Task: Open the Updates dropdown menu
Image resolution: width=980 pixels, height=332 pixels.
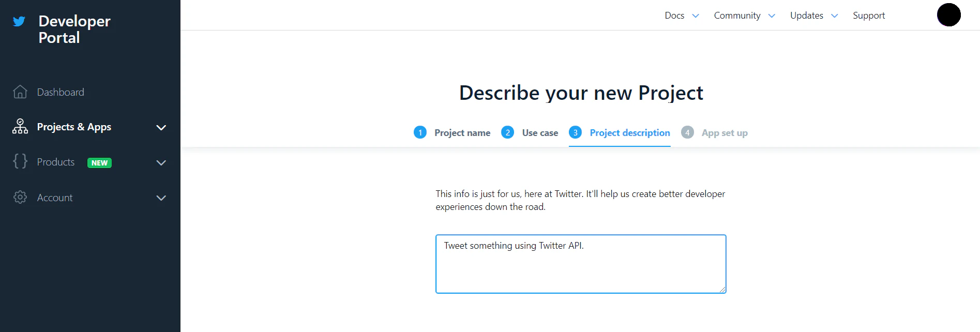Action: tap(813, 16)
